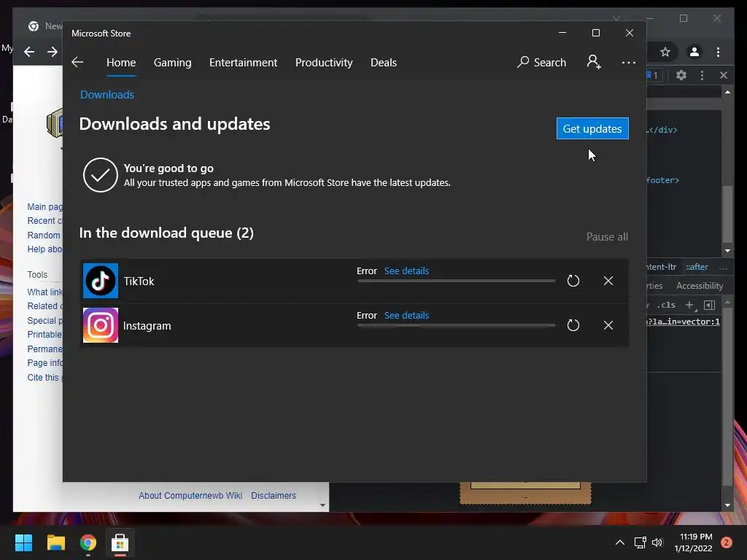Click the volume speaker tray icon
The image size is (747, 560).
pos(658,542)
